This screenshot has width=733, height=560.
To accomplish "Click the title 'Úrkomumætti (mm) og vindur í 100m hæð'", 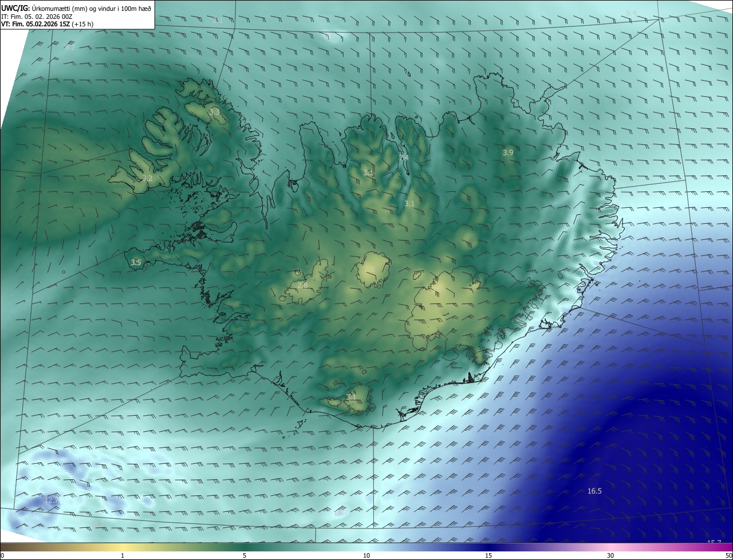I will (x=91, y=9).
